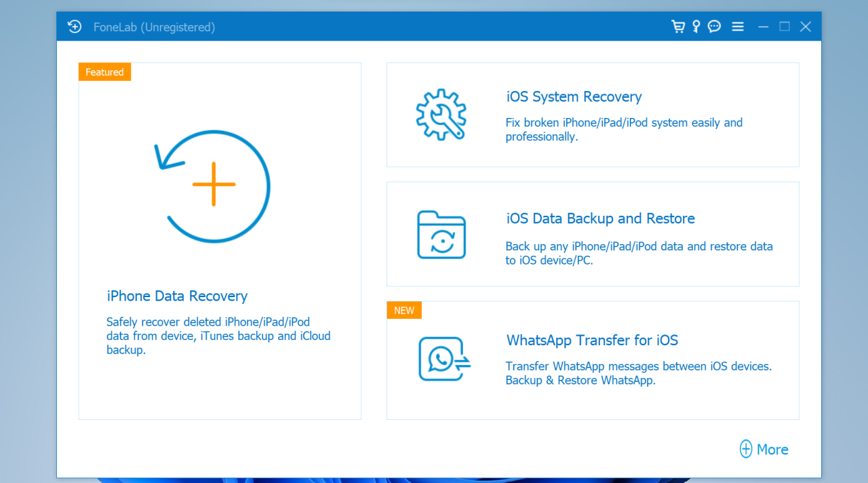
Task: Click the orange NEW badge
Action: 404,310
